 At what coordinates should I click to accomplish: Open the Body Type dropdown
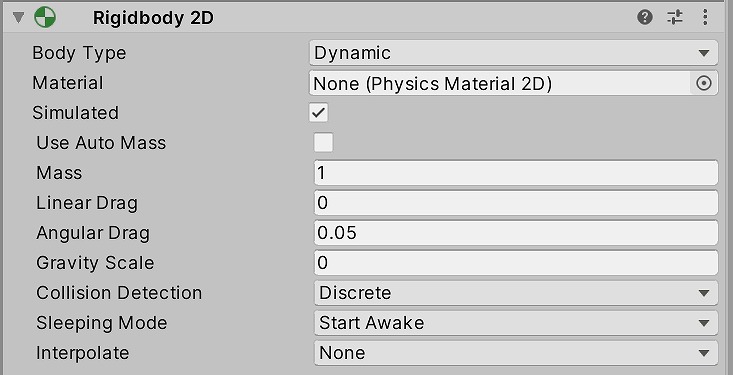point(513,53)
